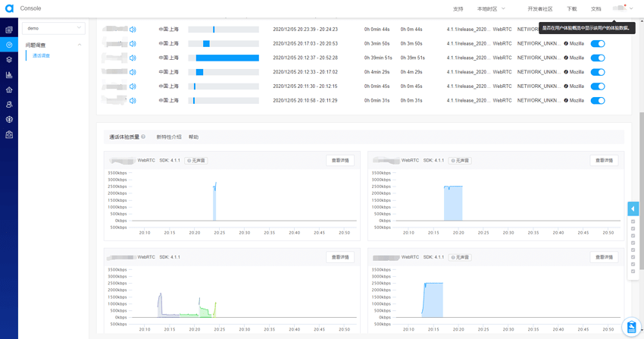644x339 pixels.
Task: Click 查看详情 on chart with blue block before 20:20
Action: [604, 161]
